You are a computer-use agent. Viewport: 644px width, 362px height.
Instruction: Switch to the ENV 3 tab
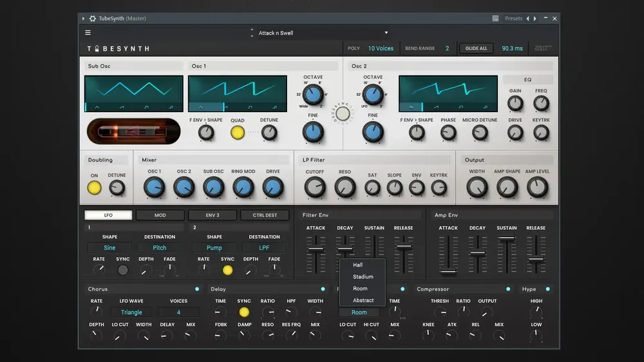213,215
